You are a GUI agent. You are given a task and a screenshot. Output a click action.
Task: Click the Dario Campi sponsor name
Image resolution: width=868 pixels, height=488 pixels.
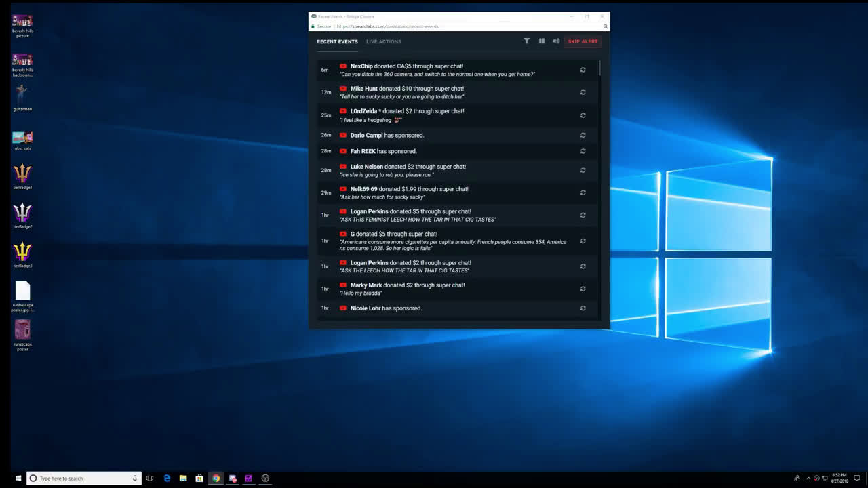pos(366,135)
